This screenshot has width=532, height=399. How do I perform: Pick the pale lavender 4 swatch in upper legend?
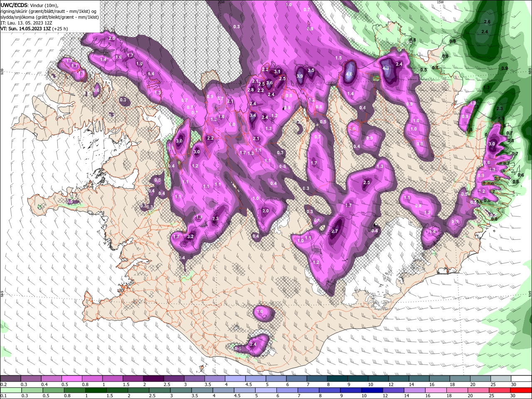235,379
